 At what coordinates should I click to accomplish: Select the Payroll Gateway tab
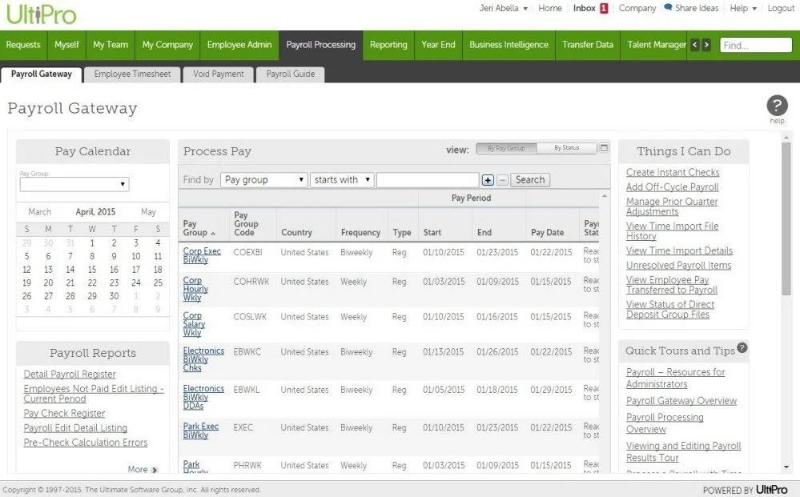coord(41,74)
